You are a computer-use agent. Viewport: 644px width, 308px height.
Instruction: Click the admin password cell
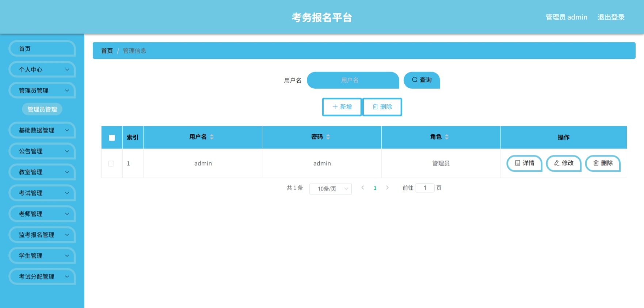[322, 163]
